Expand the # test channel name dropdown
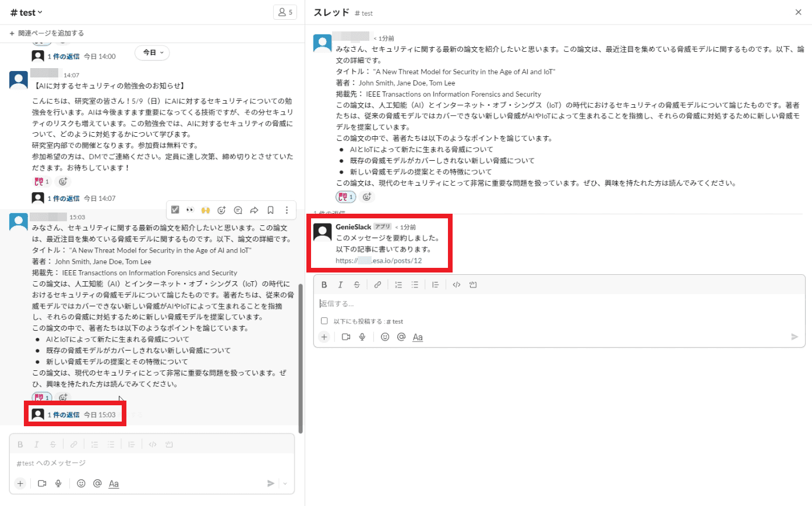Viewport: 812px width, 506px height. click(27, 12)
